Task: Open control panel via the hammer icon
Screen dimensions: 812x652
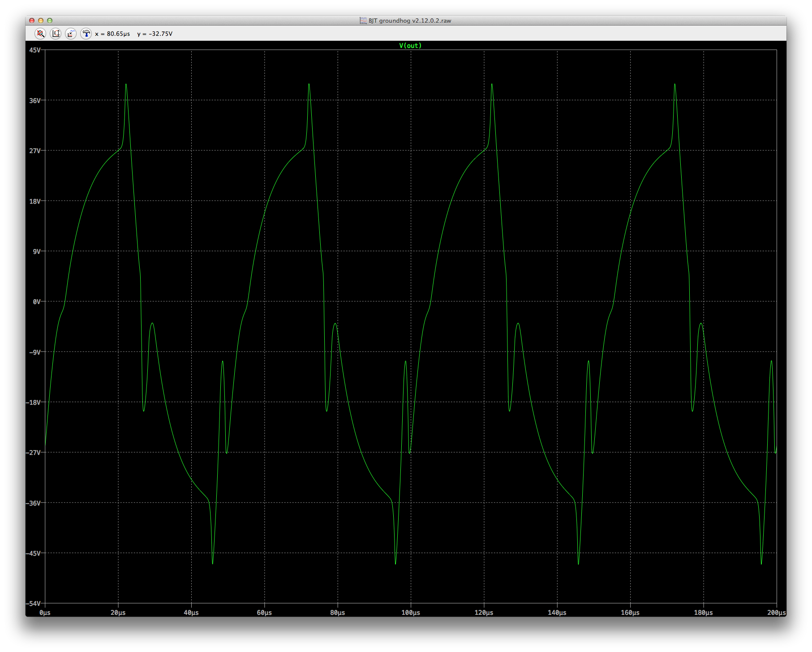Action: tap(86, 34)
